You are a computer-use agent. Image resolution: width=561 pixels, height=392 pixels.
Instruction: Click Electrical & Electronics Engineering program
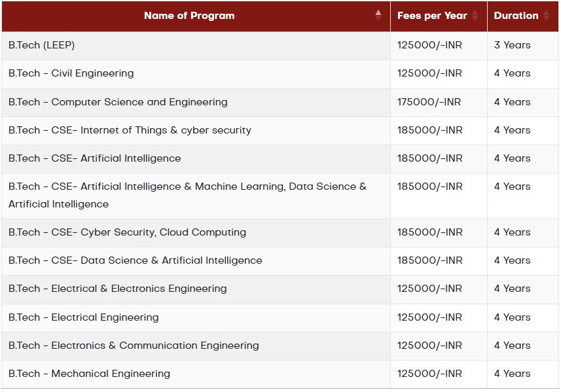pos(118,289)
